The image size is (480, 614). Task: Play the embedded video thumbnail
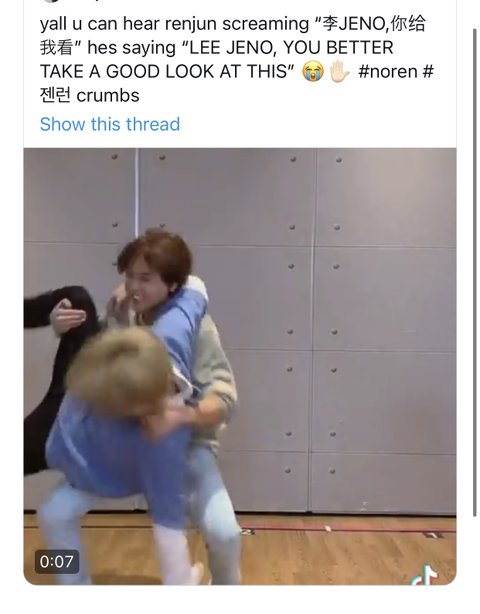pyautogui.click(x=240, y=366)
